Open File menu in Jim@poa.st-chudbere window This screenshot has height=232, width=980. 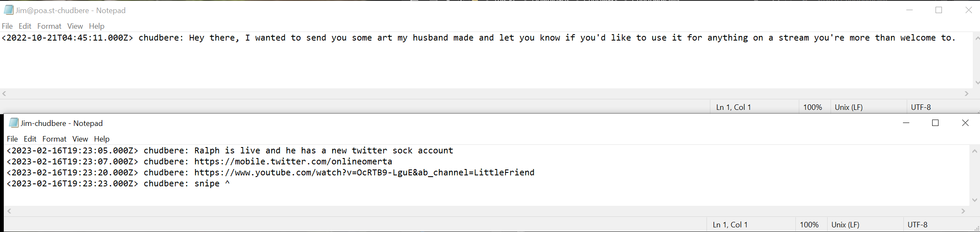(7, 26)
